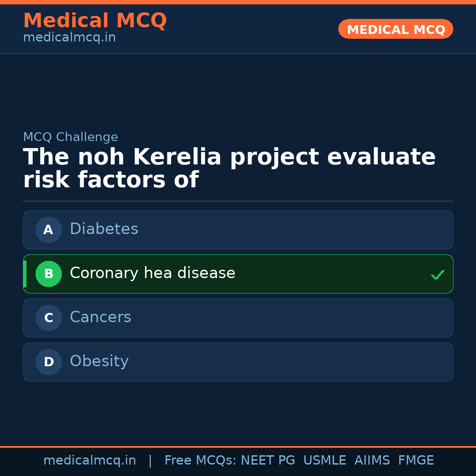Click the green B circle icon
476x476 pixels.
click(x=48, y=274)
